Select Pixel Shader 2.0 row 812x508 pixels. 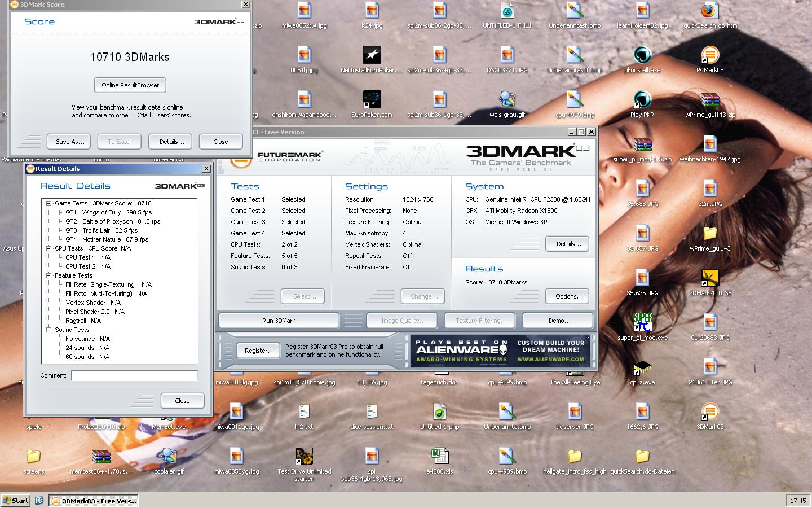95,312
